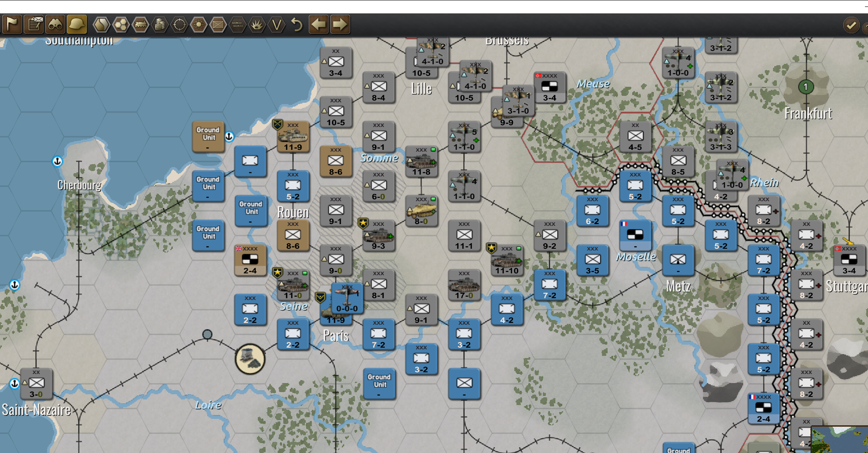Select the French 2-4 headquarters counter
The height and width of the screenshot is (453, 868).
[x=763, y=408]
